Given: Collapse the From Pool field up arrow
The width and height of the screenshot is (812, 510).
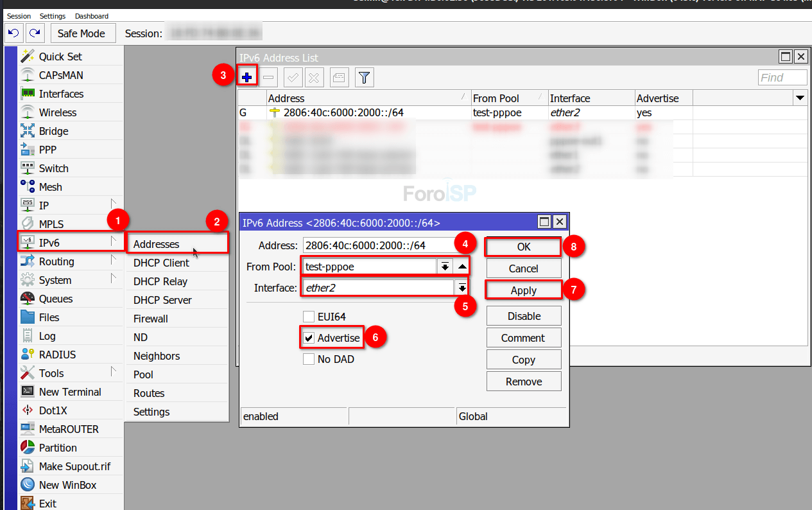Looking at the screenshot, I should [462, 267].
